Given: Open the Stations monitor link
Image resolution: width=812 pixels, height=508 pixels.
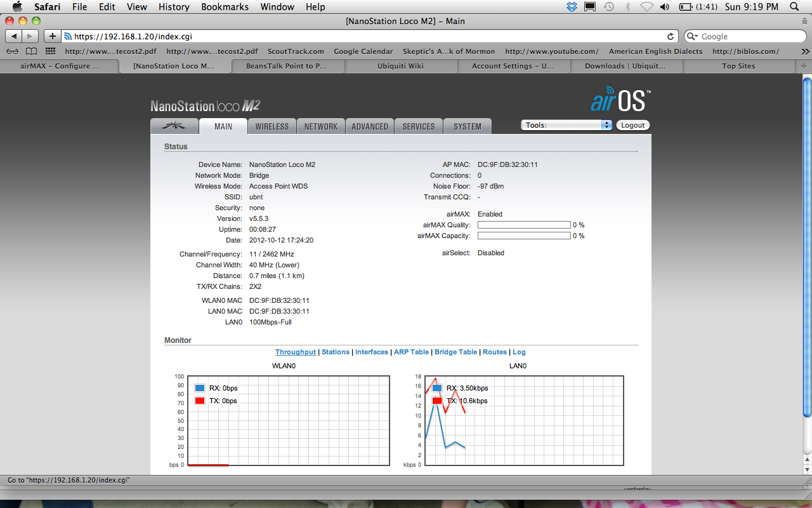Looking at the screenshot, I should point(336,352).
